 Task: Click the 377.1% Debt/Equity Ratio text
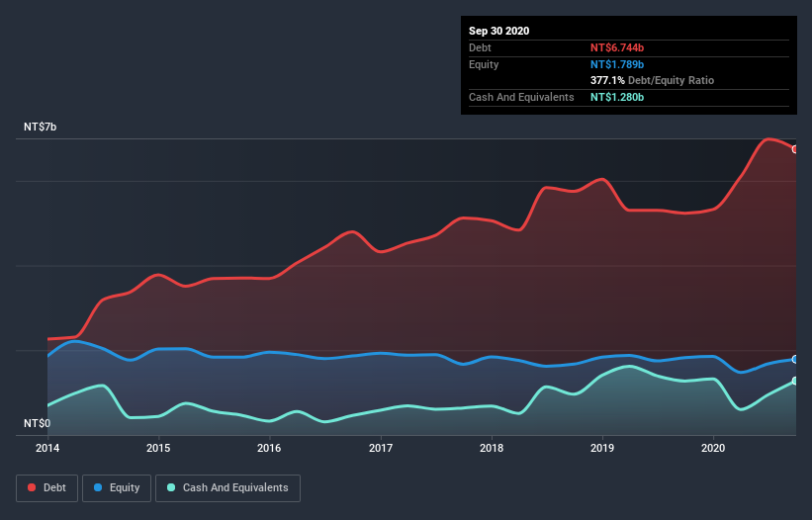(652, 80)
